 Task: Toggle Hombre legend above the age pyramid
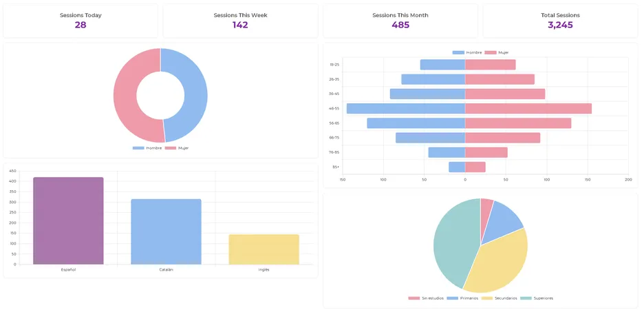(x=467, y=52)
